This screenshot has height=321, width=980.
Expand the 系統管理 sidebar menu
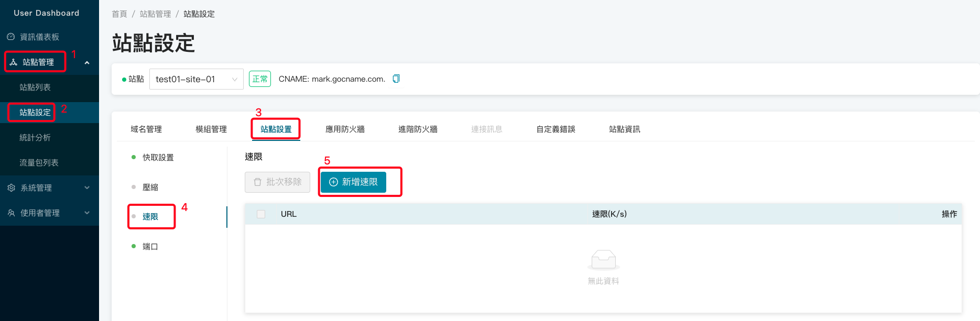[x=87, y=187]
